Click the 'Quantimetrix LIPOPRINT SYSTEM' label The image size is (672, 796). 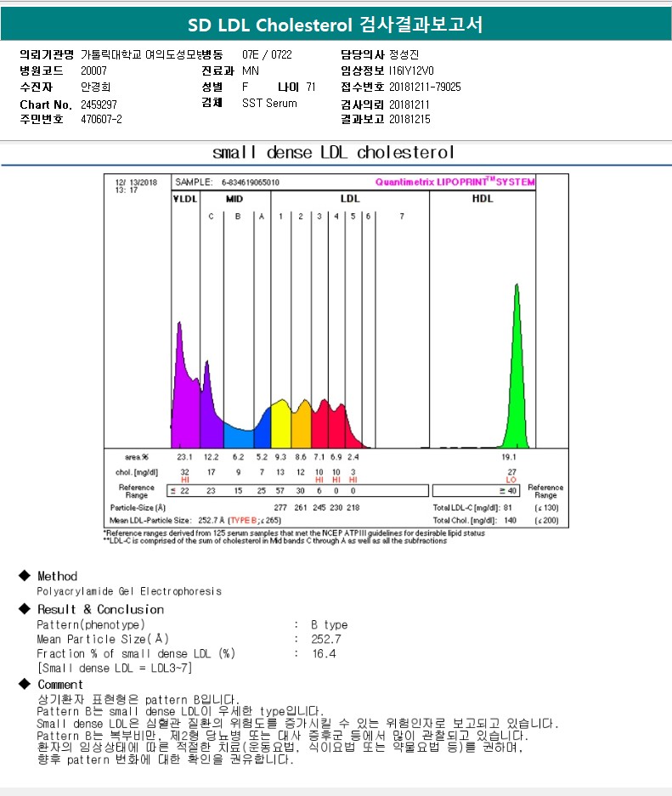point(455,182)
